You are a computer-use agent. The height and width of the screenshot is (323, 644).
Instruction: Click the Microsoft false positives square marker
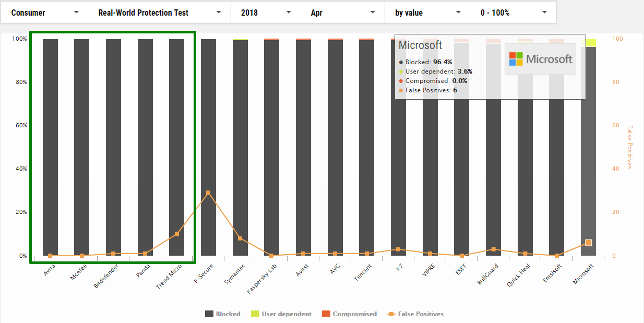coord(588,243)
